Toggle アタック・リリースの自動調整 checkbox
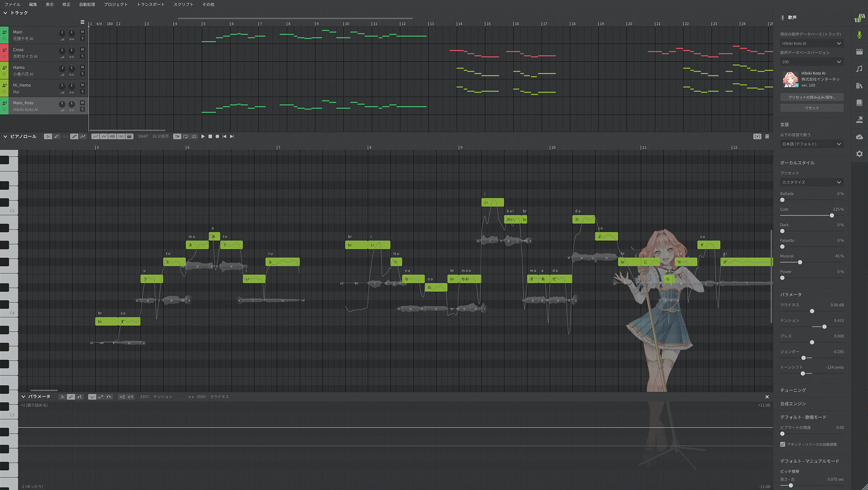 point(783,444)
